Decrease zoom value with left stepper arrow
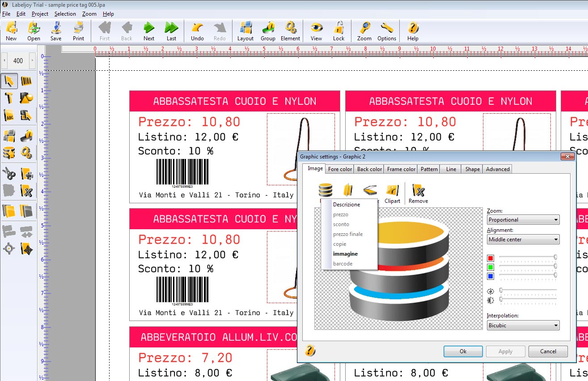 (4, 61)
